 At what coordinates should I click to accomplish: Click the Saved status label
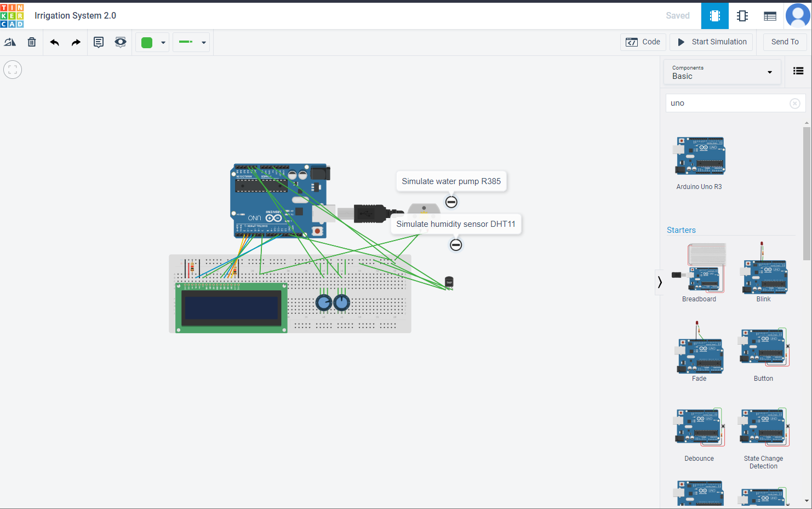click(678, 16)
